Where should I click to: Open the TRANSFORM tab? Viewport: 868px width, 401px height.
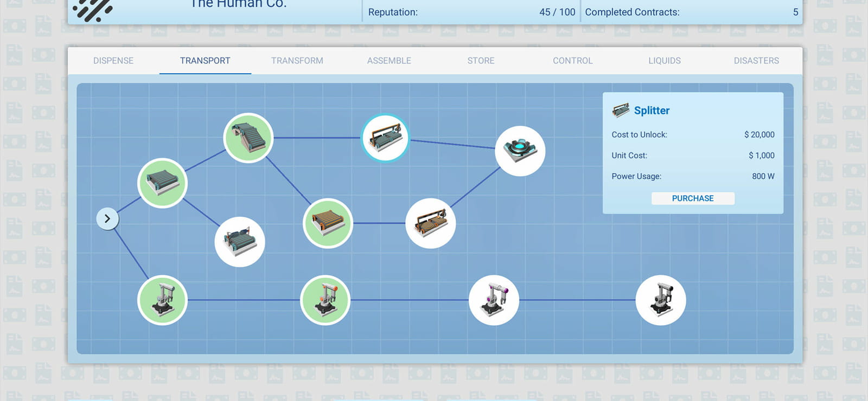point(297,61)
